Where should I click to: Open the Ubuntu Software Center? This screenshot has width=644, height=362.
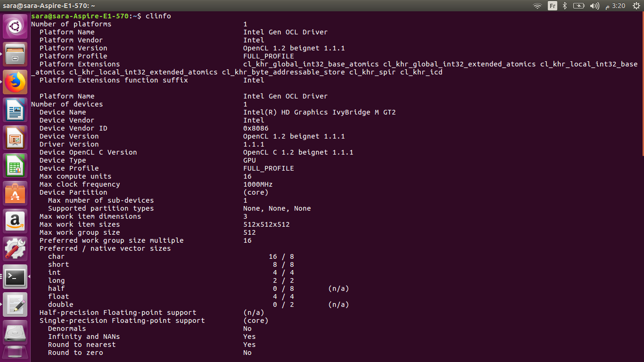(15, 193)
